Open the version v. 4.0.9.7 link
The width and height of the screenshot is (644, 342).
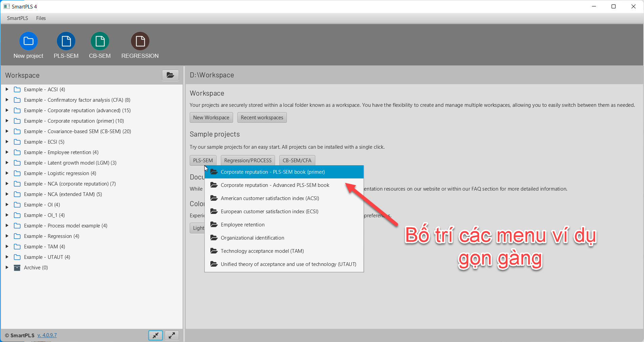[x=47, y=335]
